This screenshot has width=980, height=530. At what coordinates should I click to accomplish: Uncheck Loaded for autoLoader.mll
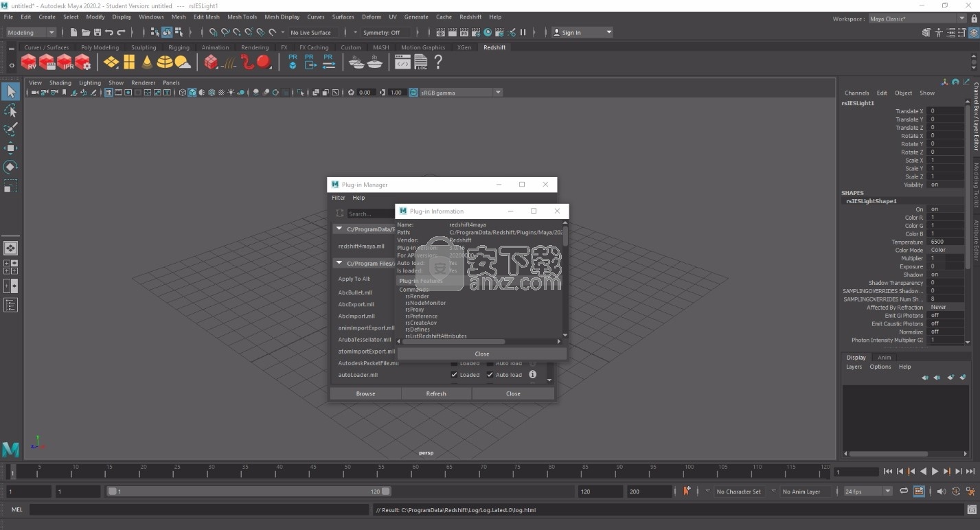click(454, 375)
